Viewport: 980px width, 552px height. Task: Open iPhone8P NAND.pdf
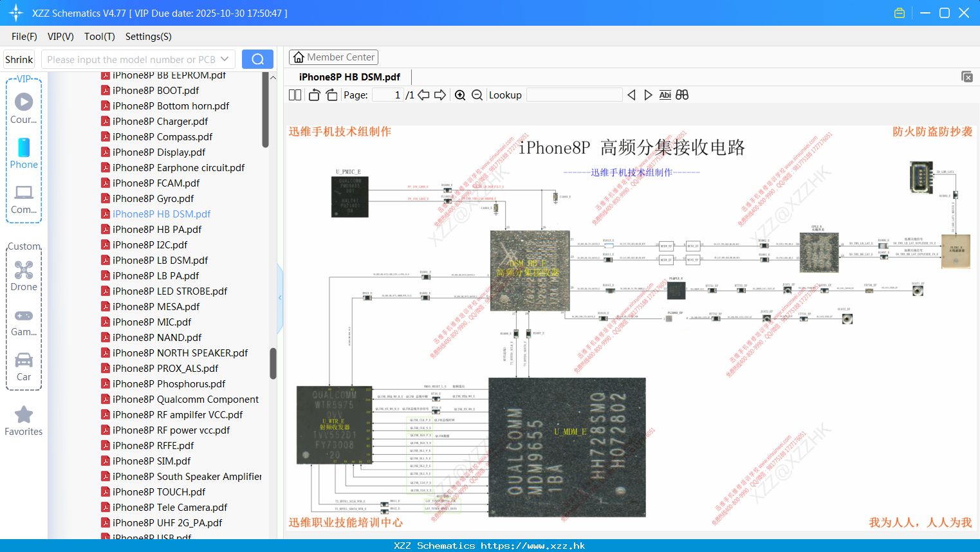pos(157,338)
